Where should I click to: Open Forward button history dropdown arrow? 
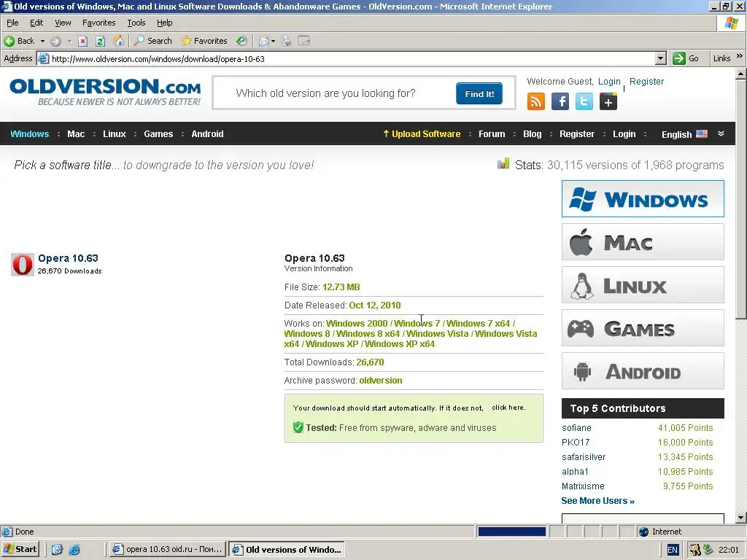pyautogui.click(x=69, y=41)
